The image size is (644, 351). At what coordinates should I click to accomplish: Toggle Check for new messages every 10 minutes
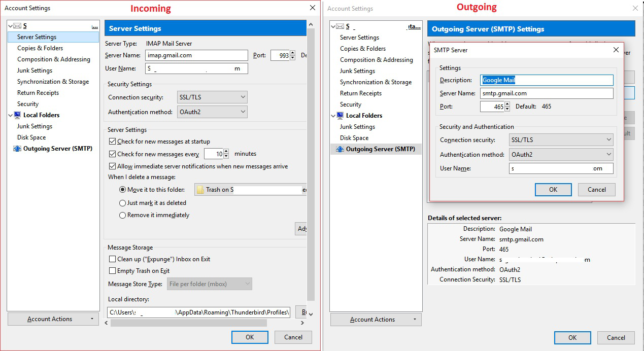tap(113, 154)
